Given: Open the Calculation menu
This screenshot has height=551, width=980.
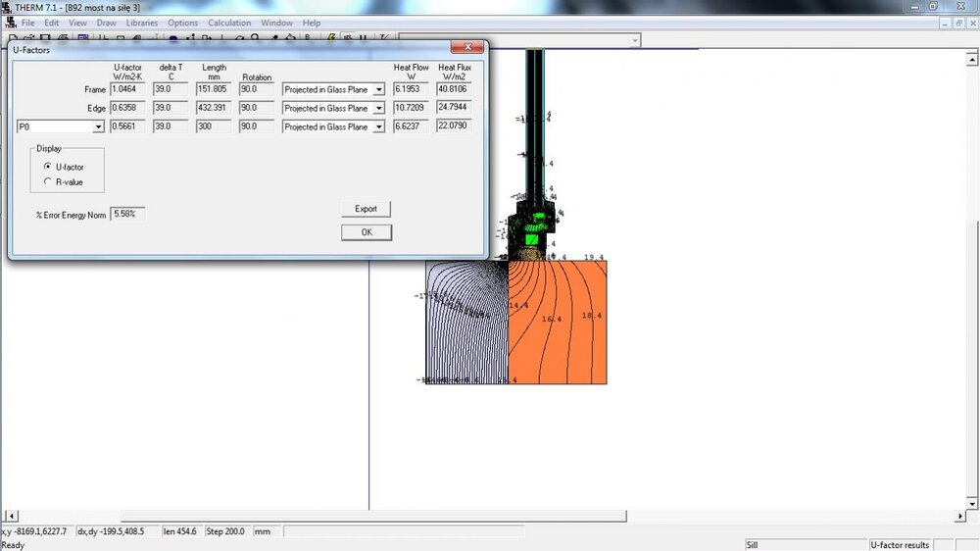Looking at the screenshot, I should 229,23.
